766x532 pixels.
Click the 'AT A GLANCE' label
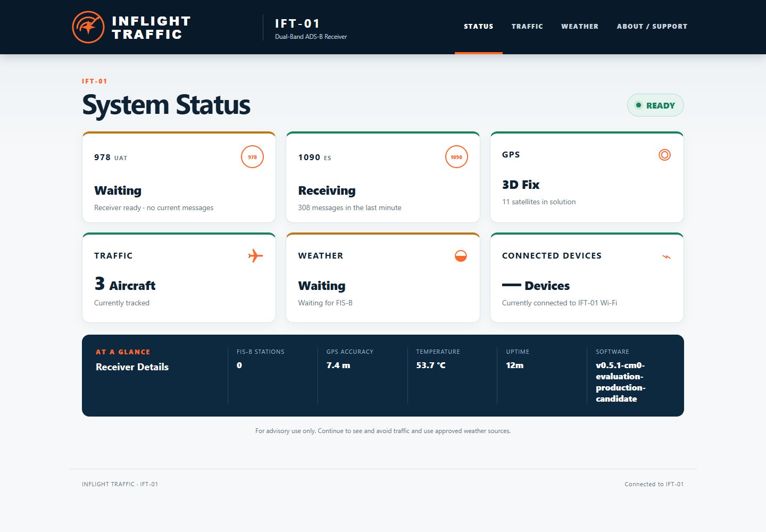(123, 352)
